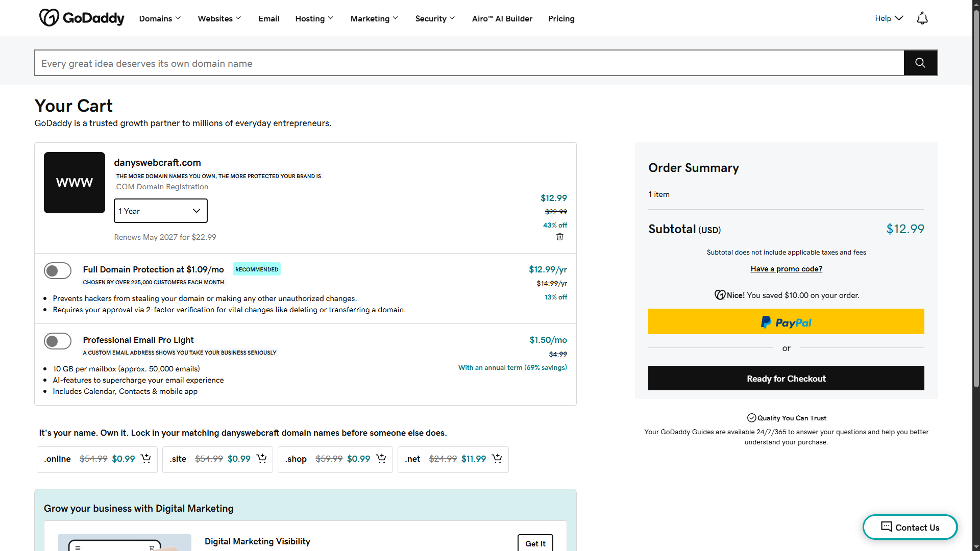Click Ready for Checkout

(786, 378)
